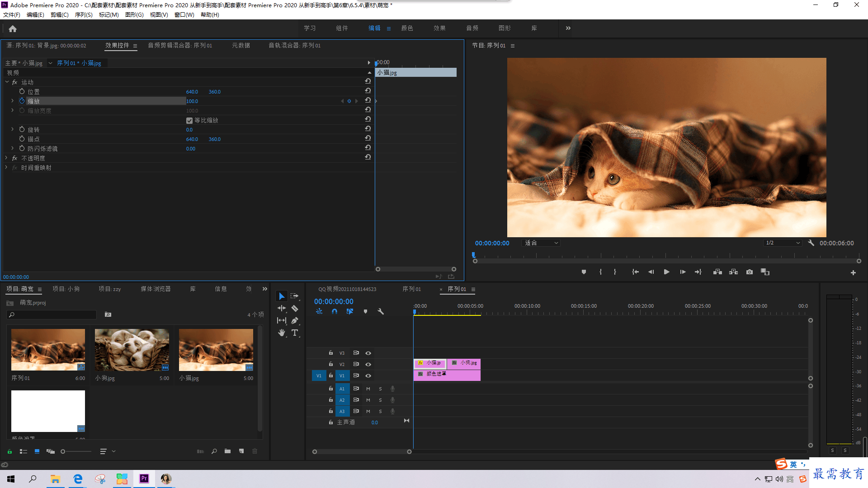
Task: Reset the 位置 parameter
Action: pos(368,91)
